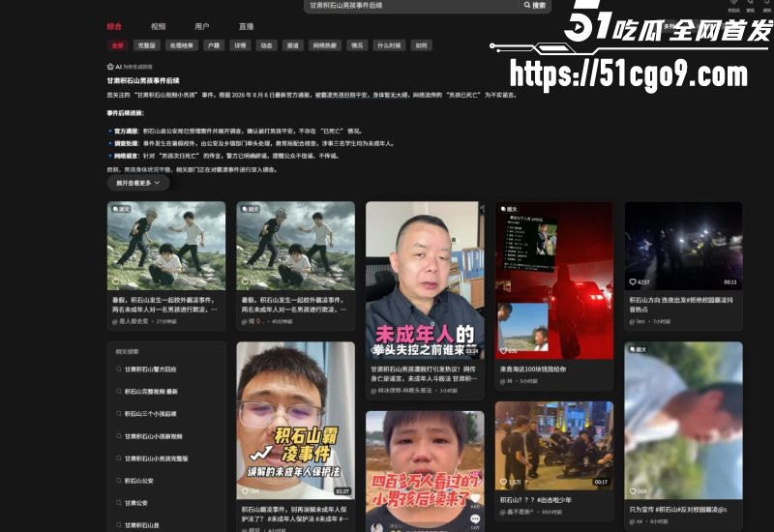Click the 网络谣言 bullet text

pyautogui.click(x=226, y=156)
